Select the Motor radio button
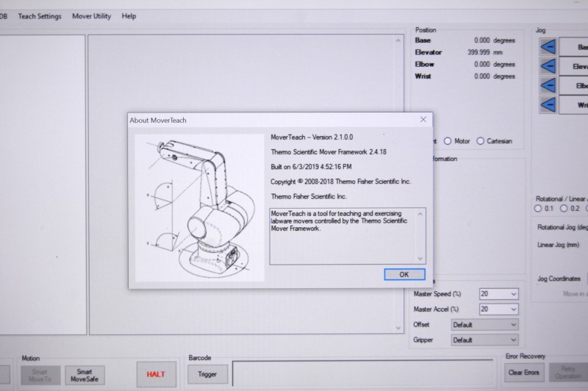 pyautogui.click(x=448, y=141)
